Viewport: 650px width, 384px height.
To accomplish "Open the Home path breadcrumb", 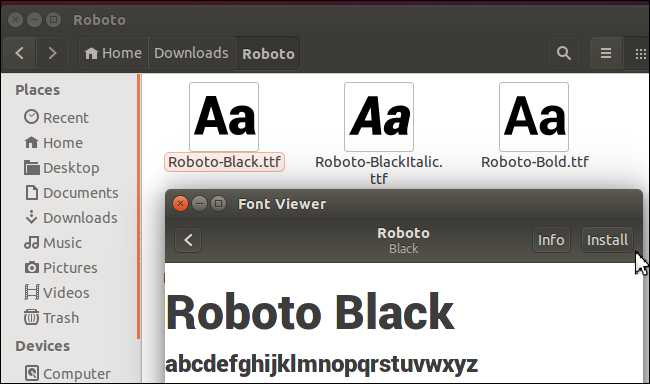I will tap(113, 53).
